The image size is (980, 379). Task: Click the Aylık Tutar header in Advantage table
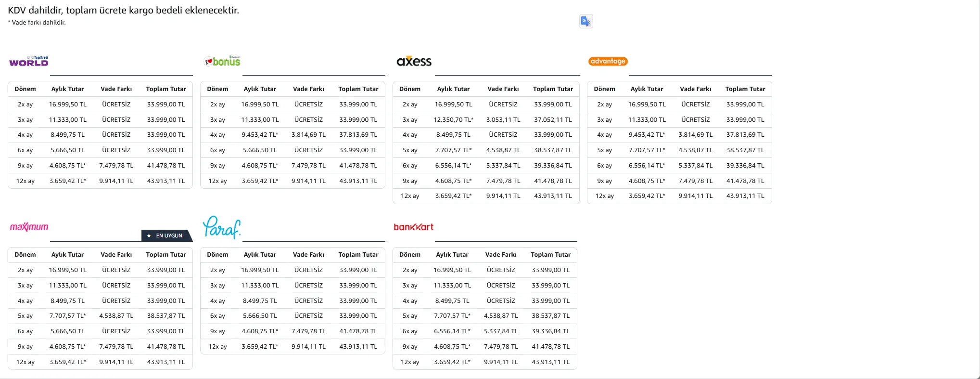[x=647, y=89]
